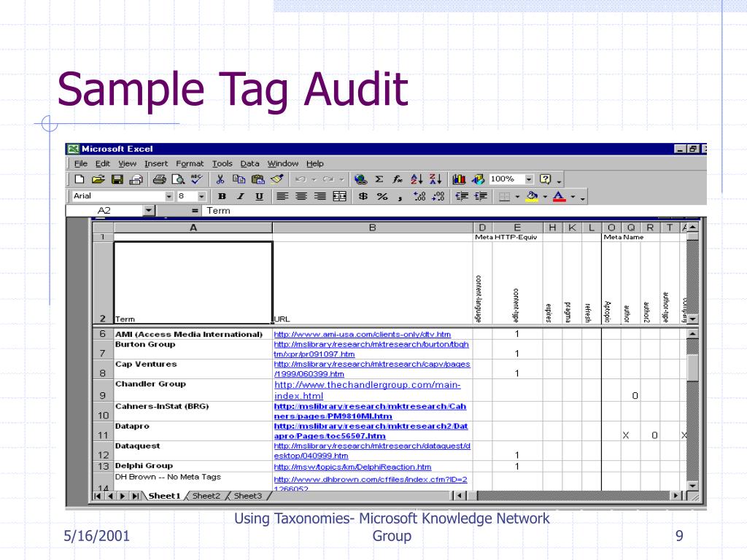Viewport: 747px width, 560px height.
Task: Expand the Arial font name dropdown
Action: coord(169,196)
